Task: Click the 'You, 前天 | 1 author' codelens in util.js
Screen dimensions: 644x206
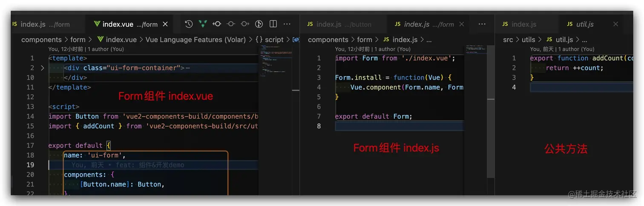Action: click(x=562, y=49)
